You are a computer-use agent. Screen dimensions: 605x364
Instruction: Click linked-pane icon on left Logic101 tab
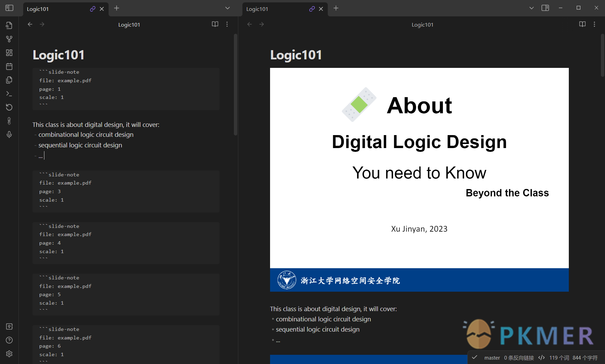(93, 9)
